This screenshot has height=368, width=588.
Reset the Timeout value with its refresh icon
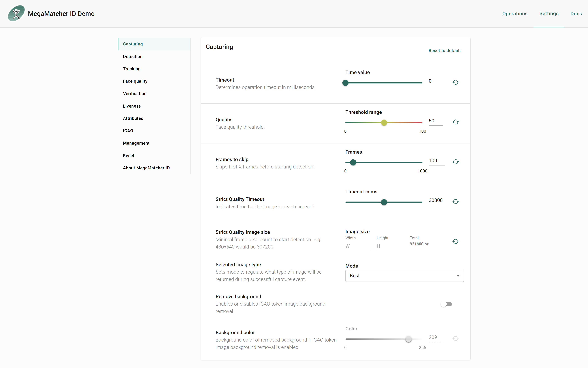456,82
